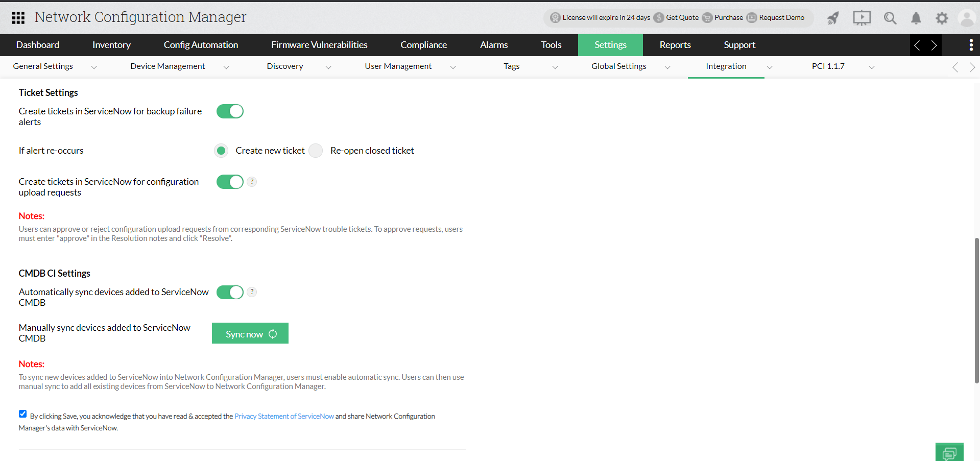
Task: Open the demo video player icon
Action: (x=862, y=18)
